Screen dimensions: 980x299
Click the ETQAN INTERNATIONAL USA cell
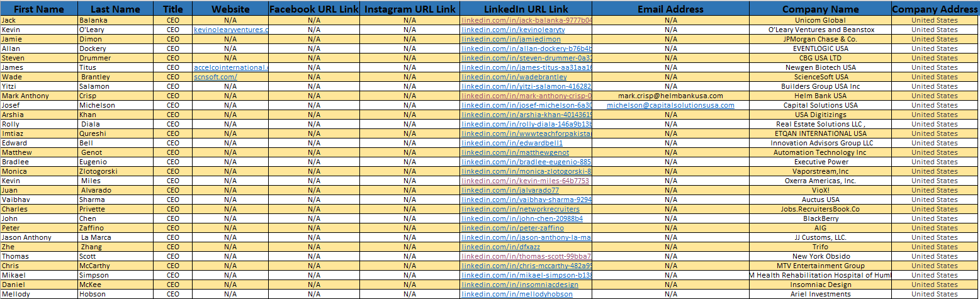(x=820, y=133)
